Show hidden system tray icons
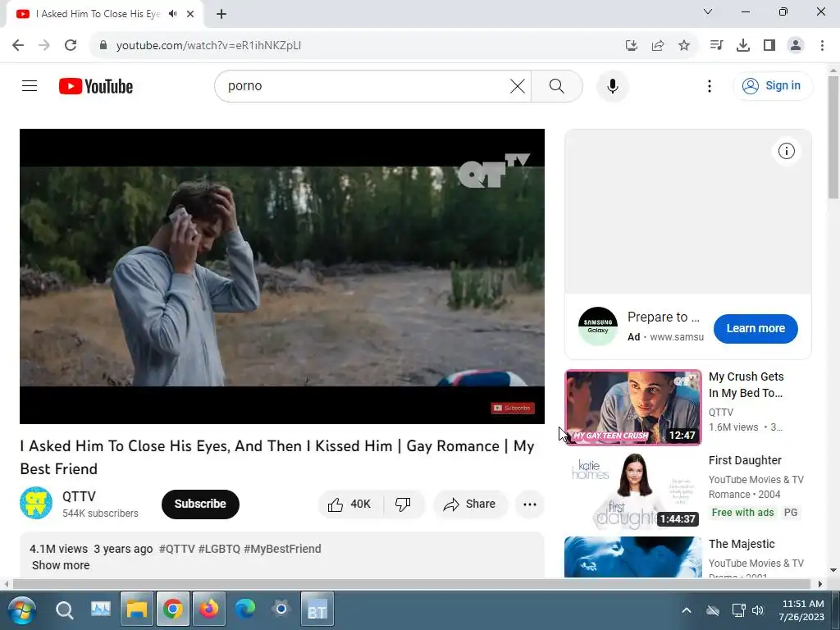The width and height of the screenshot is (840, 630). 687,610
